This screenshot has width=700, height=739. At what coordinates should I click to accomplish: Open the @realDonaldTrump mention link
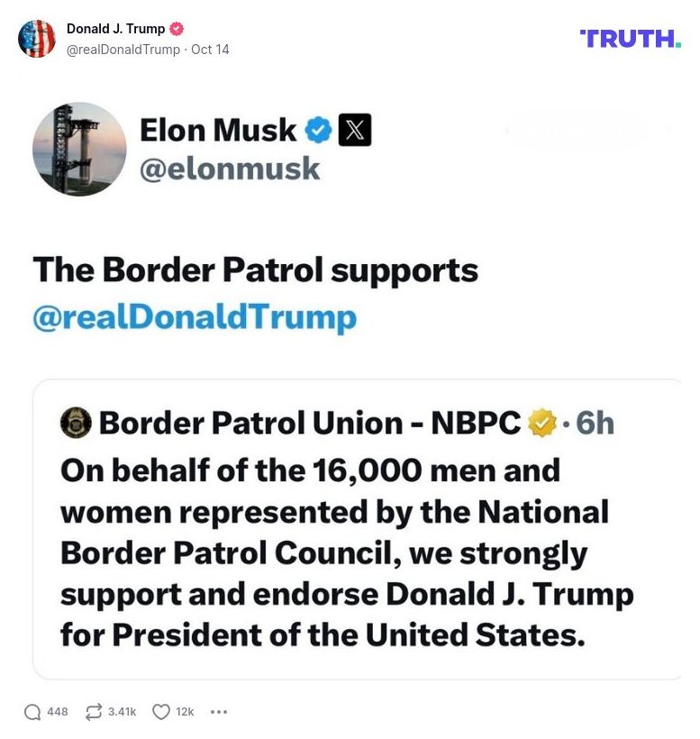coord(193,317)
